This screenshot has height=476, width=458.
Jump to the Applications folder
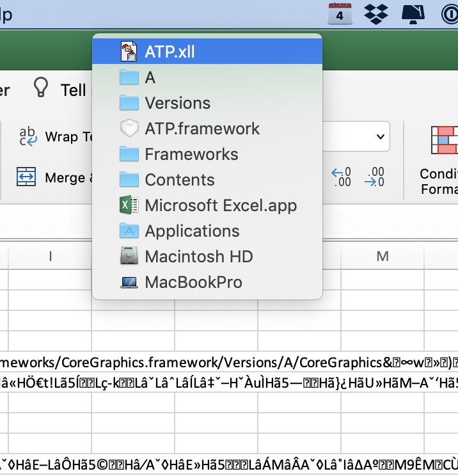(207, 231)
